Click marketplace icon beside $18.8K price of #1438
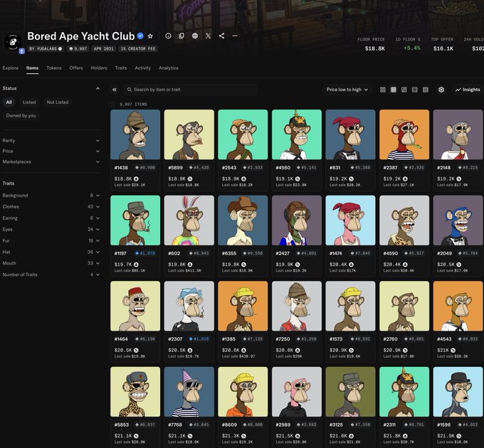 click(136, 178)
